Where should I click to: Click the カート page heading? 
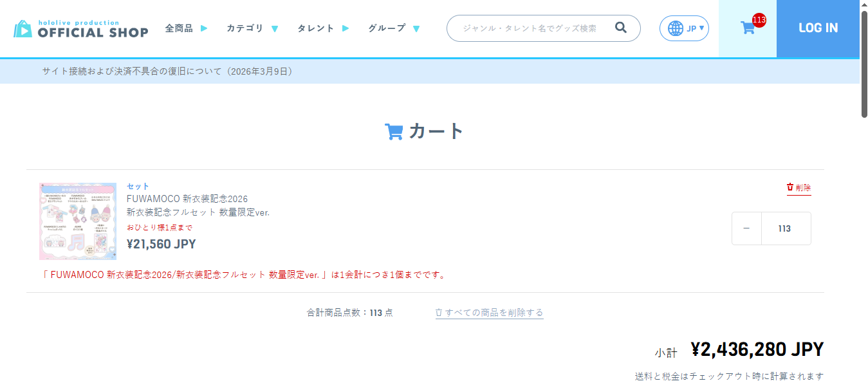click(425, 131)
